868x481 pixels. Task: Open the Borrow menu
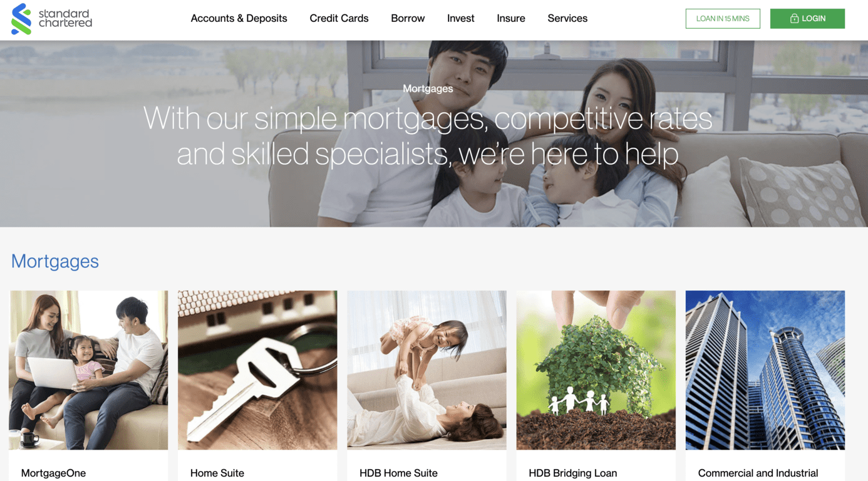coord(408,19)
